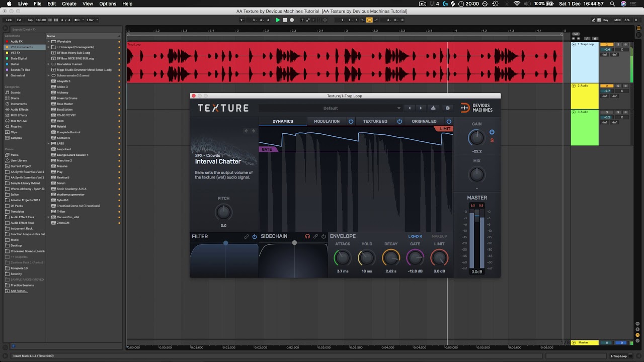Open Texture plugin settings gear
Image resolution: width=644 pixels, height=362 pixels.
(447, 108)
